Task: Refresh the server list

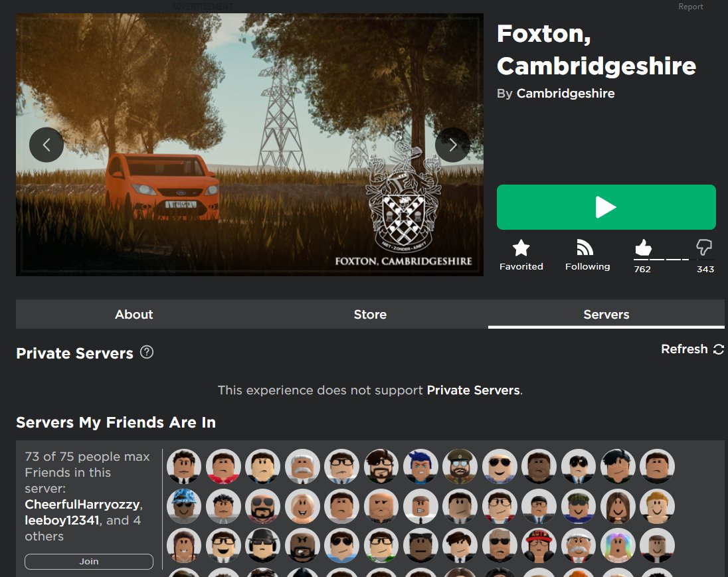Action: pos(692,349)
